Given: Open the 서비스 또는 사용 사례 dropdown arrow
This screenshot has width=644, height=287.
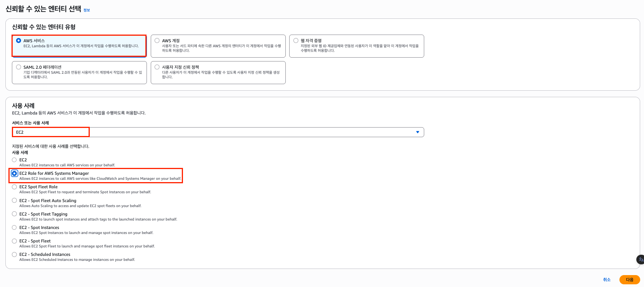Looking at the screenshot, I should (418, 132).
